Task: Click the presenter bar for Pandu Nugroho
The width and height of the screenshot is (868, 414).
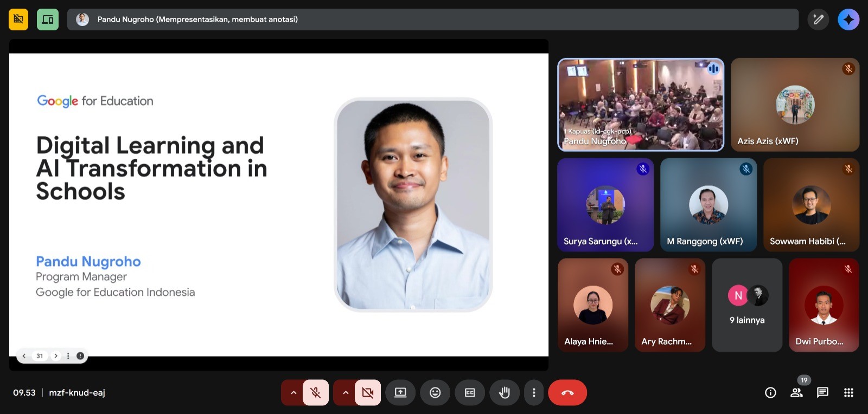Action: [433, 20]
